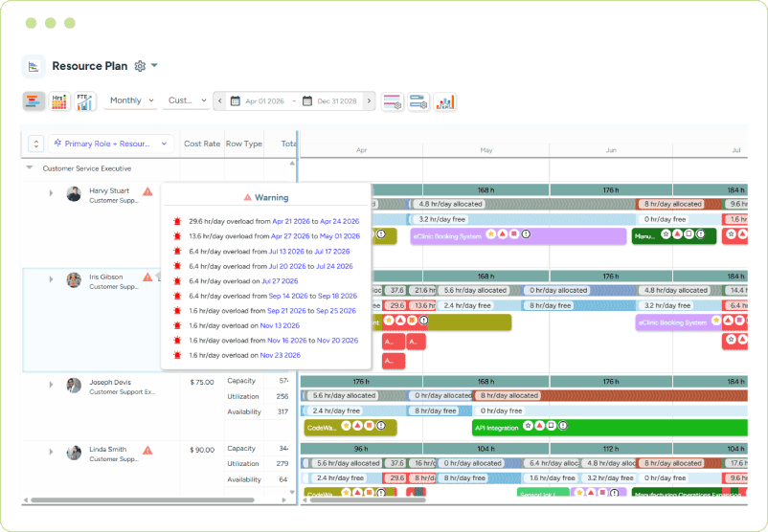Click Iris Gibson's warning triangle icon

[147, 277]
